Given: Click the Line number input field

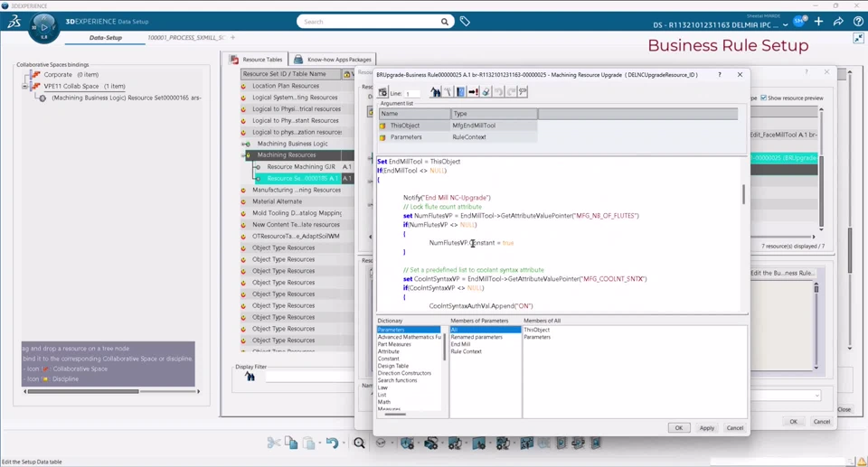Looking at the screenshot, I should [412, 94].
